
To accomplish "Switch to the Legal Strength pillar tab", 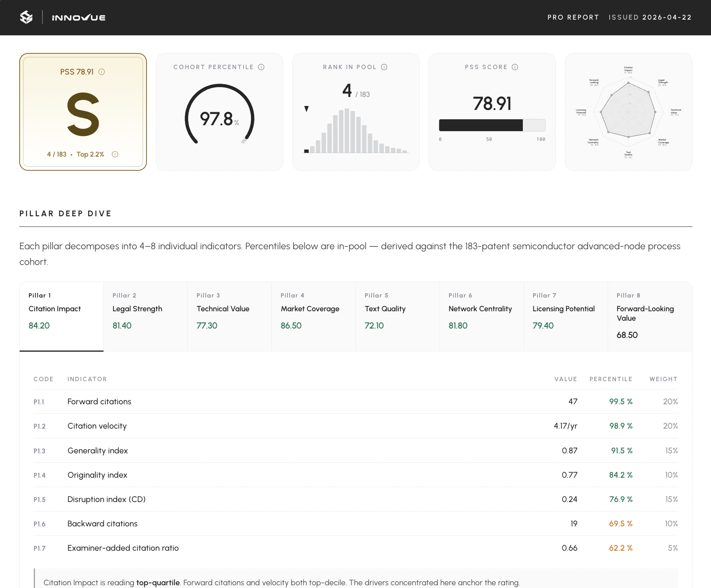I will 145,316.
